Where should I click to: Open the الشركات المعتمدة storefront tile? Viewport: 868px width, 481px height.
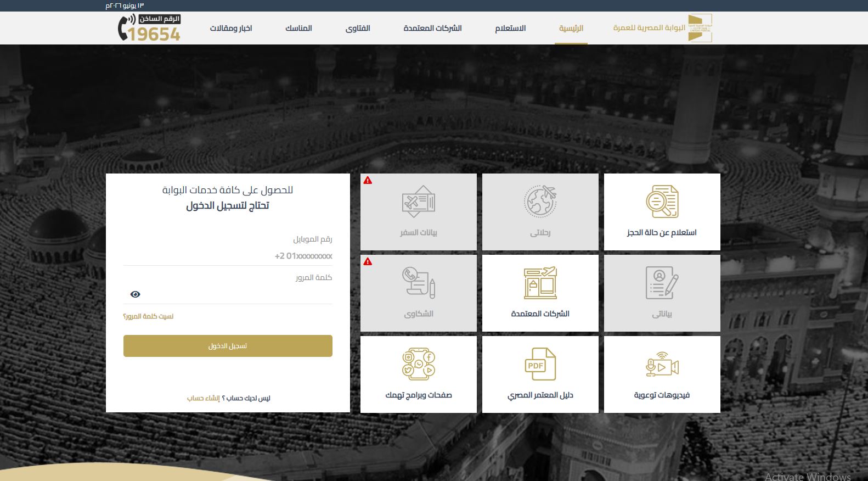click(540, 293)
